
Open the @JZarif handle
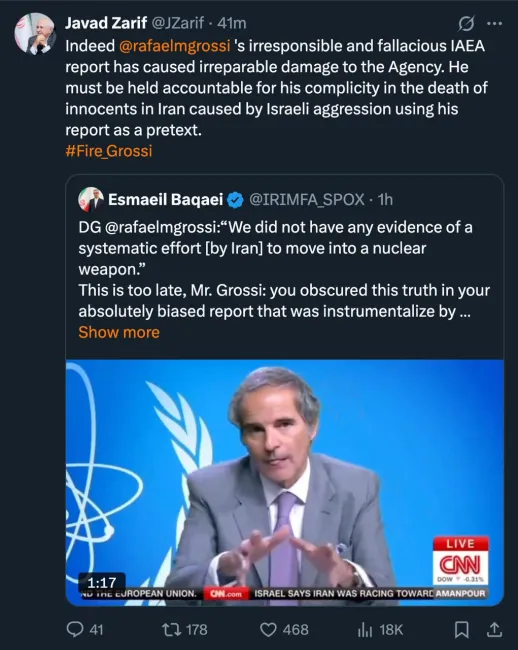[x=177, y=23]
